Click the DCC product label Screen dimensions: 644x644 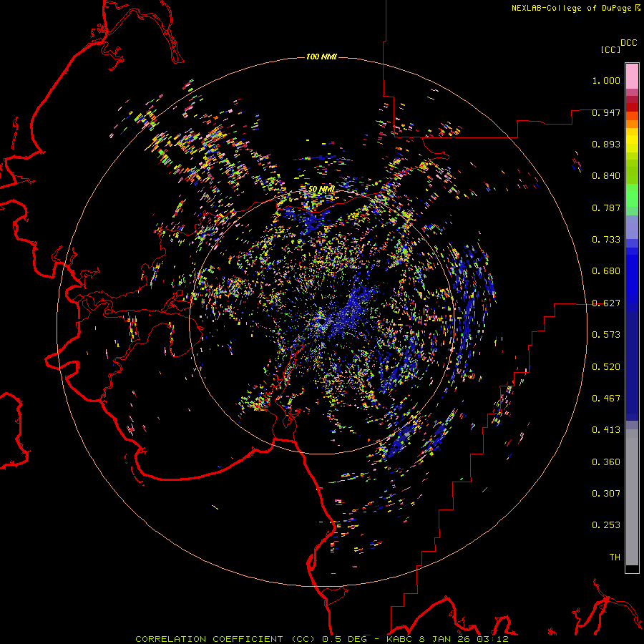click(x=629, y=43)
